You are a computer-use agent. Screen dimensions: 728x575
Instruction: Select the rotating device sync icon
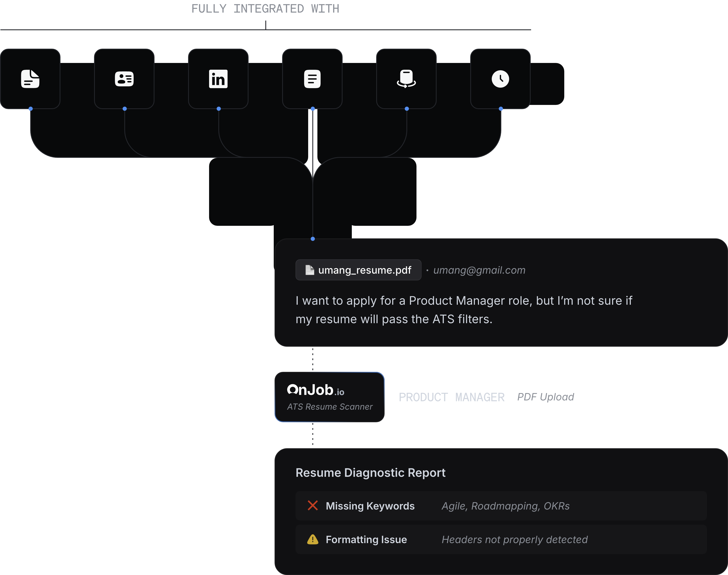tap(406, 79)
